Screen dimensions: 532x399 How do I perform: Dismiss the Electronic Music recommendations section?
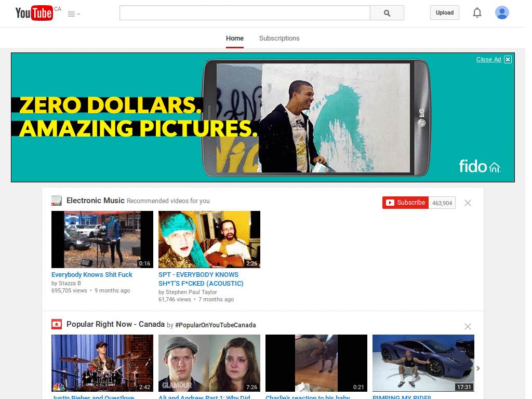pos(468,203)
